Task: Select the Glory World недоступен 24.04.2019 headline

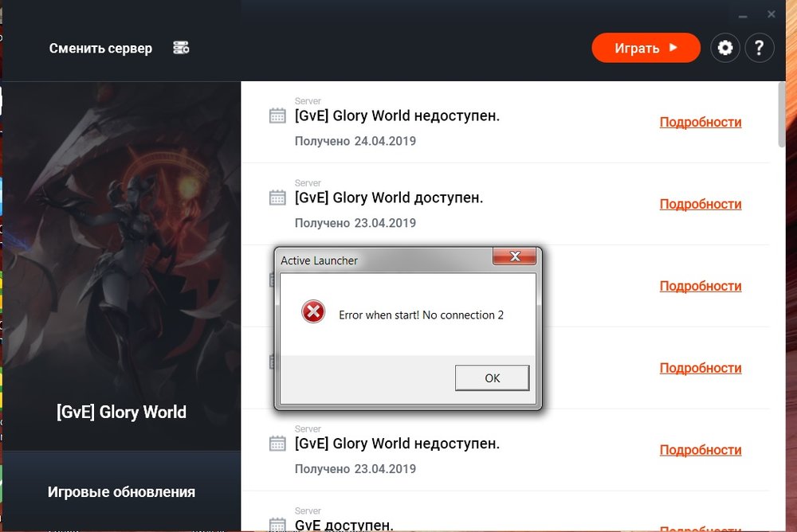Action: [x=397, y=115]
